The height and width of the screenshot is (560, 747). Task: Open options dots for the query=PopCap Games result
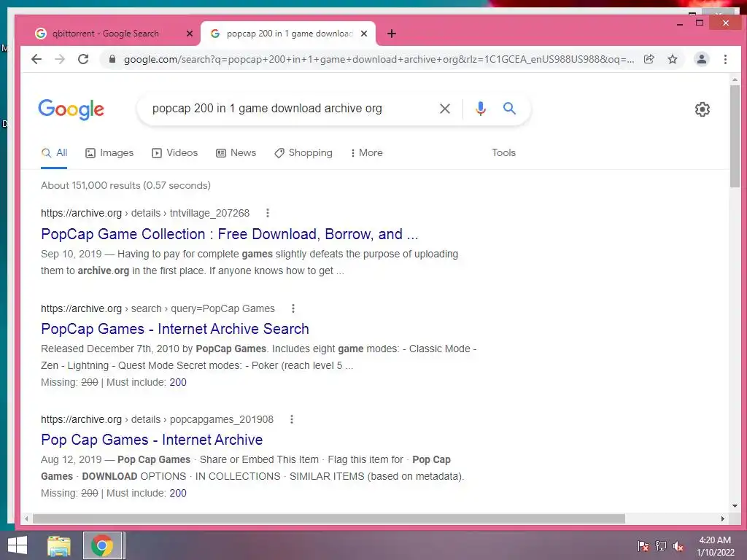tap(293, 308)
